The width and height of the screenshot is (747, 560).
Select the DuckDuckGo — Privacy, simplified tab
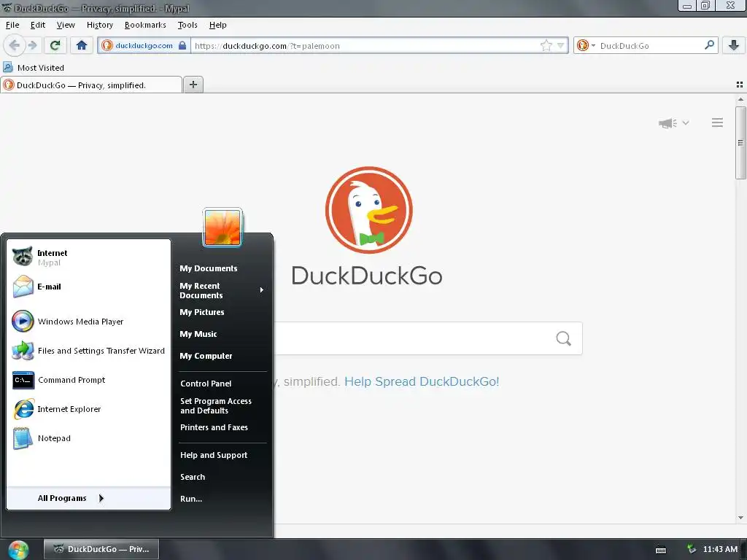(91, 85)
